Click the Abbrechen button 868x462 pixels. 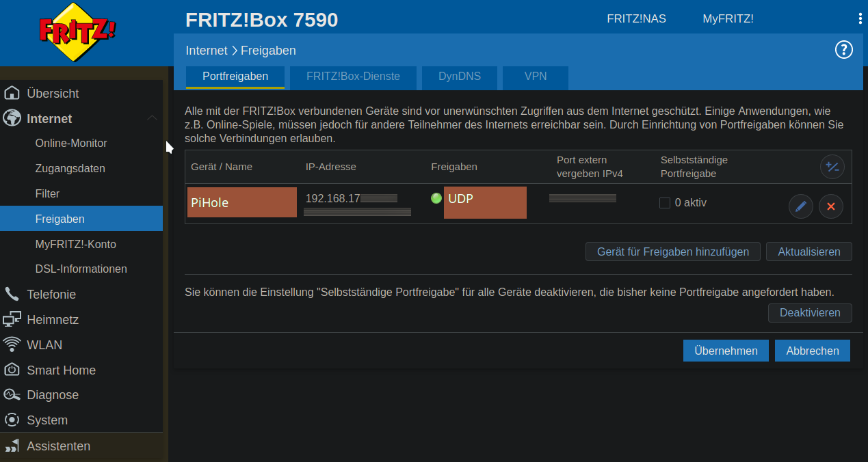(x=813, y=351)
